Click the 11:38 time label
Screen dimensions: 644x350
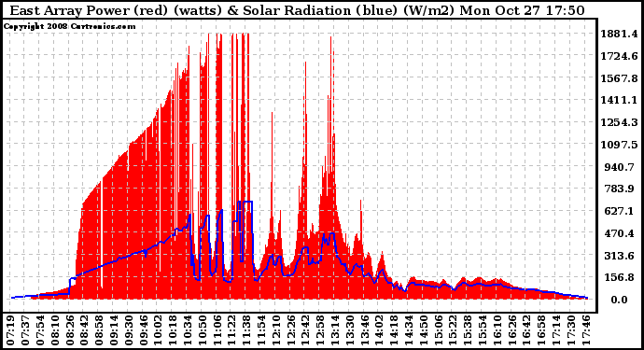point(246,330)
